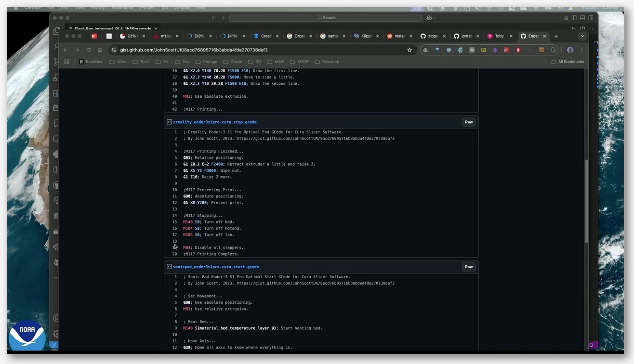Open VS Code notifications bell
The height and width of the screenshot is (364, 634).
tap(591, 345)
